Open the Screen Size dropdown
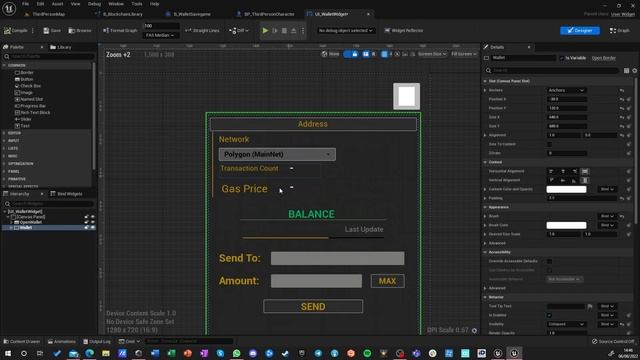Viewport: 640px width, 360px height. click(432, 54)
